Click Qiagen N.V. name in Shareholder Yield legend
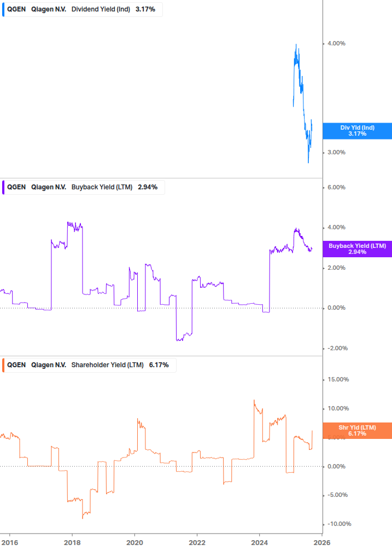392x550 pixels. [49, 365]
